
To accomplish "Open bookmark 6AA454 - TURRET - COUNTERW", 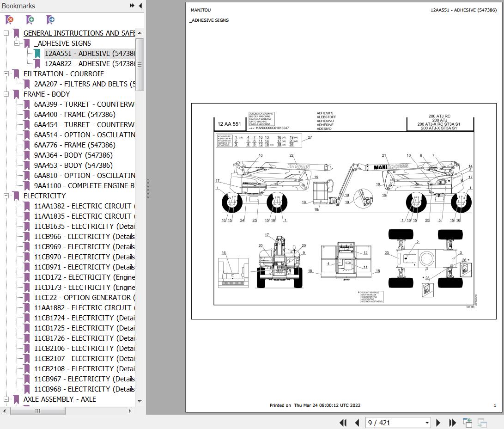I will point(84,124).
